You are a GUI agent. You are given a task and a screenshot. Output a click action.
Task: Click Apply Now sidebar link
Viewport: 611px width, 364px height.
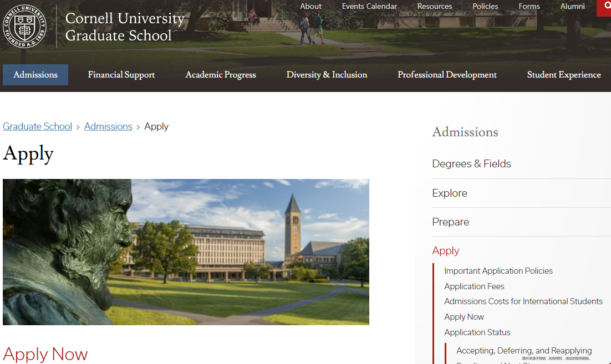(x=464, y=317)
